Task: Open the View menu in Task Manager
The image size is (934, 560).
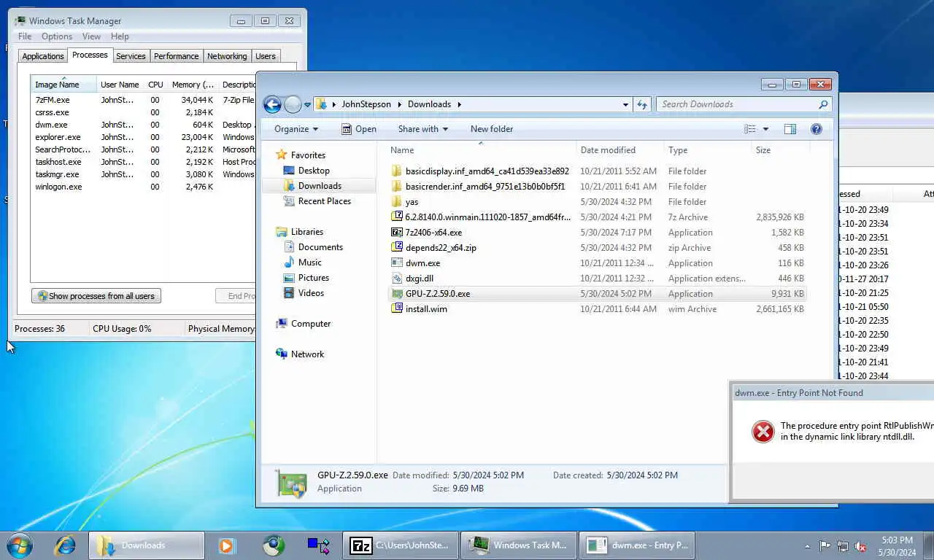Action: click(91, 36)
